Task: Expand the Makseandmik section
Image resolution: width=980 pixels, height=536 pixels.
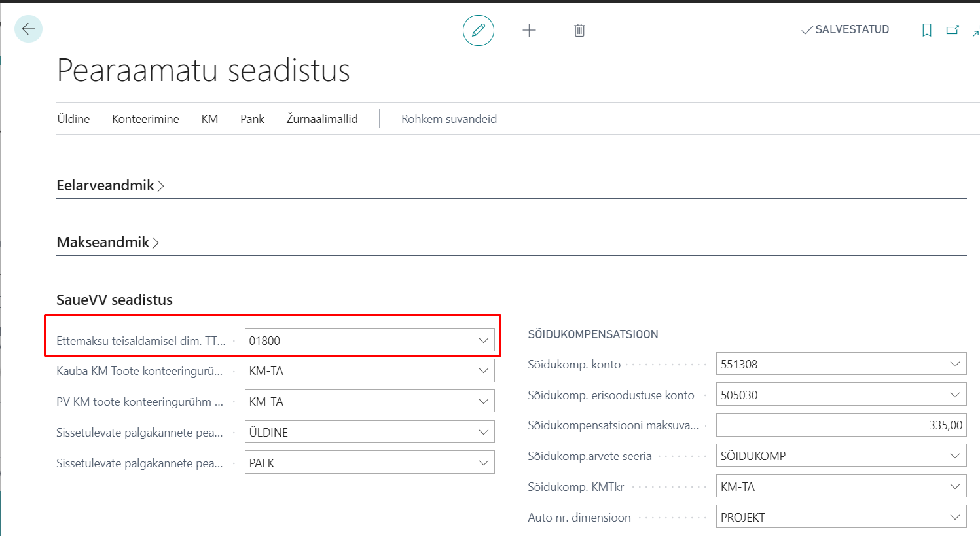Action: click(x=107, y=243)
